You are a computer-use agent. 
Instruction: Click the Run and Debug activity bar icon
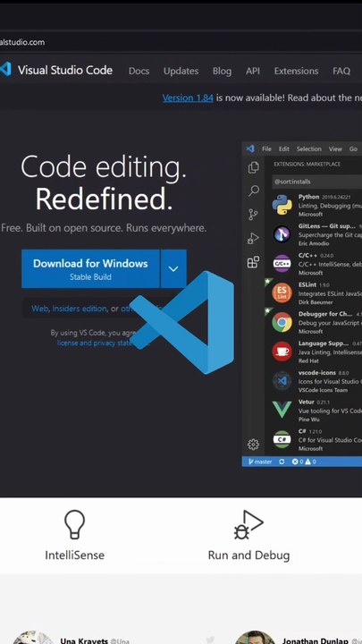(x=253, y=238)
